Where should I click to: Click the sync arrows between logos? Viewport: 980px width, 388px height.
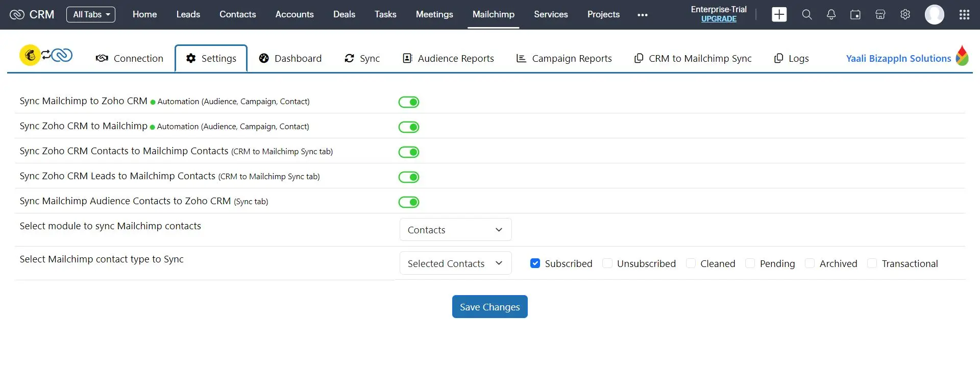[x=46, y=55]
